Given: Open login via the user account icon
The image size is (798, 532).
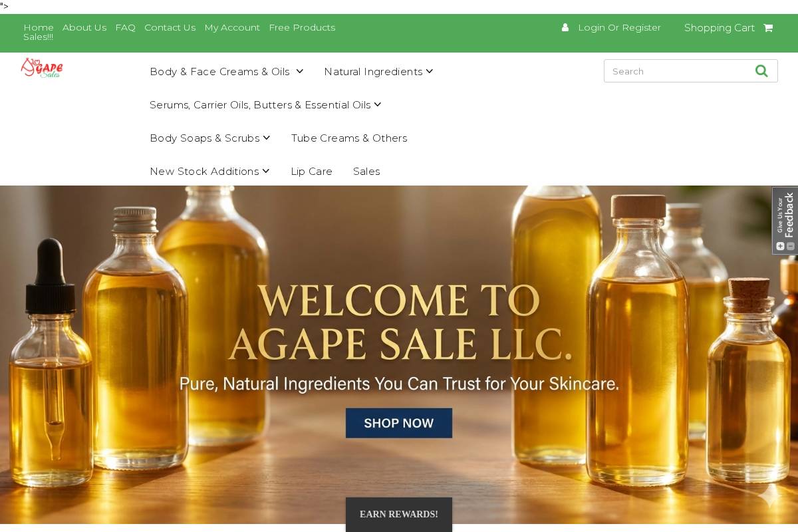Looking at the screenshot, I should 565,27.
